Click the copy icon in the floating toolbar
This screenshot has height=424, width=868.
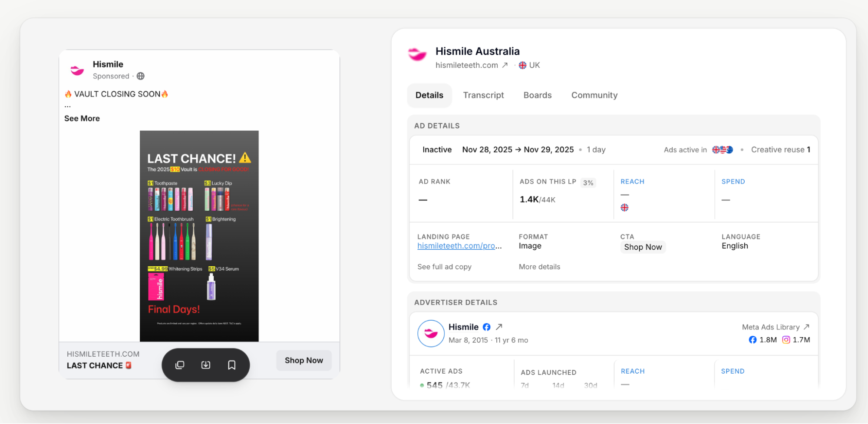point(180,365)
